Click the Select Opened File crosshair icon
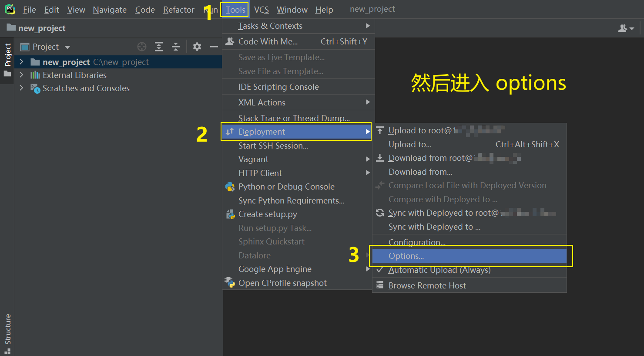The width and height of the screenshot is (644, 356). click(142, 47)
